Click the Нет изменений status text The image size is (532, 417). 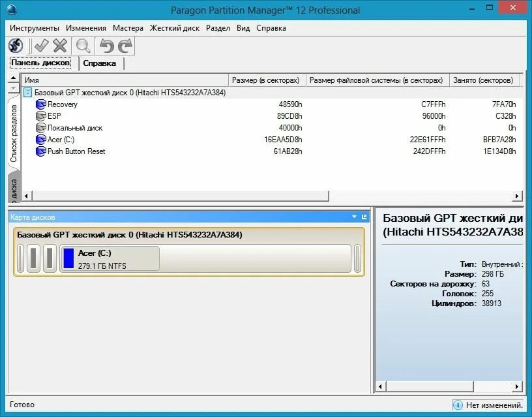point(494,405)
